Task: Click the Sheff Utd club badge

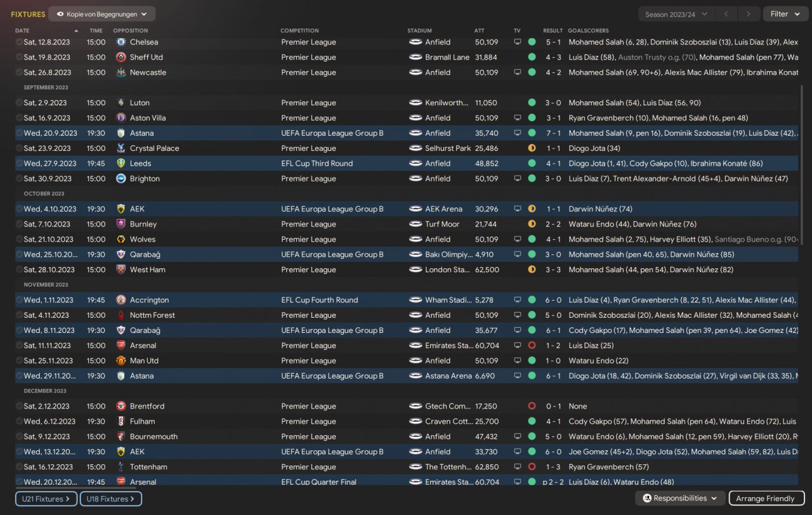Action: 121,57
